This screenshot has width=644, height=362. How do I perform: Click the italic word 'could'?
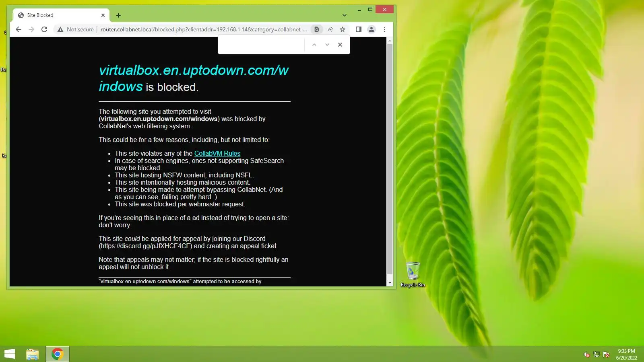pos(132,239)
